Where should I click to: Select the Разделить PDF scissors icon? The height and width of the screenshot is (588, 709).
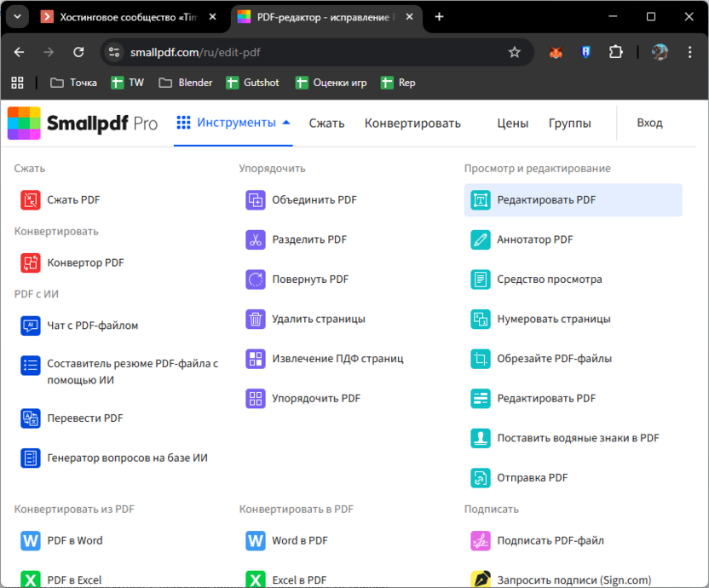(256, 239)
